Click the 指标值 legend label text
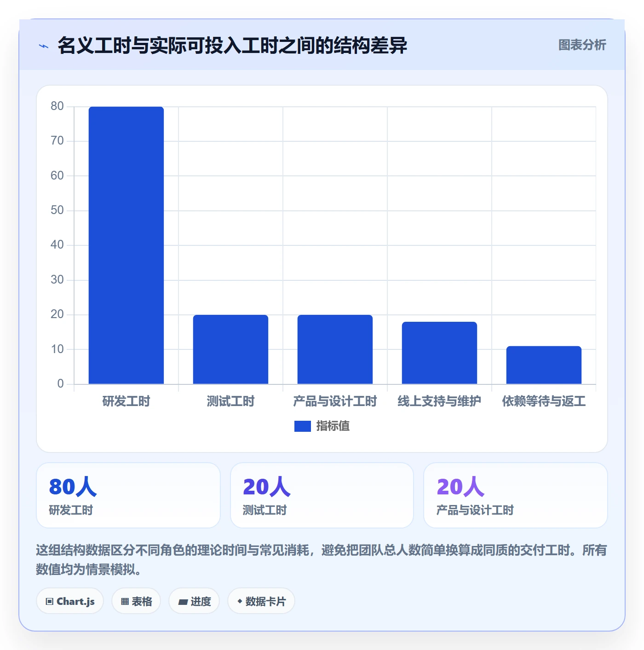 click(x=333, y=426)
